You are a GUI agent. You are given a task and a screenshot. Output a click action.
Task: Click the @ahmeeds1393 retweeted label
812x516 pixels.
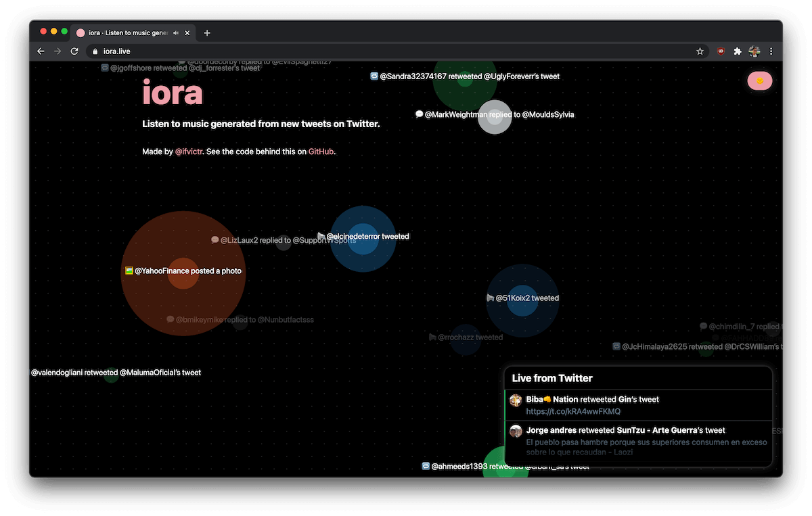click(x=511, y=466)
